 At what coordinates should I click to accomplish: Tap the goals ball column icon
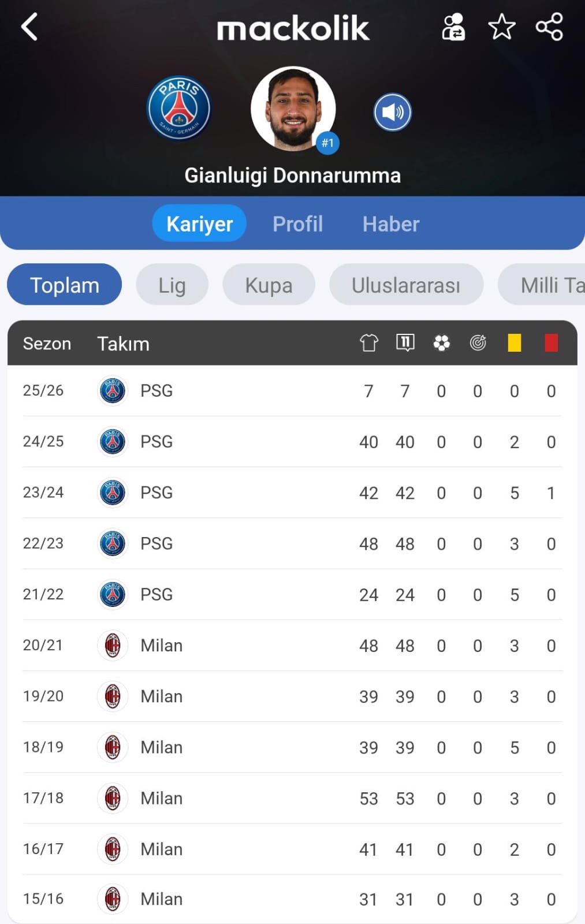coord(442,343)
